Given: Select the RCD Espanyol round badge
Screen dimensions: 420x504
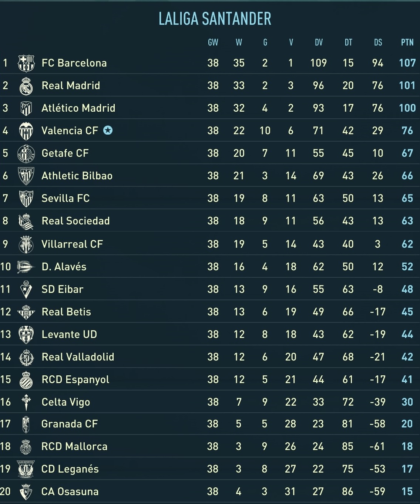Looking at the screenshot, I should [x=26, y=380].
